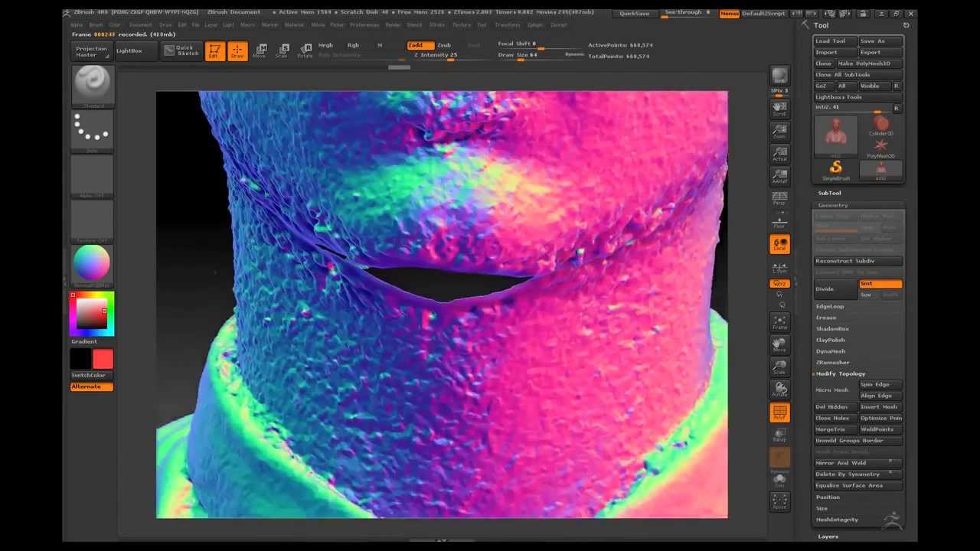
Task: Activate the Edit mode button
Action: (x=215, y=51)
